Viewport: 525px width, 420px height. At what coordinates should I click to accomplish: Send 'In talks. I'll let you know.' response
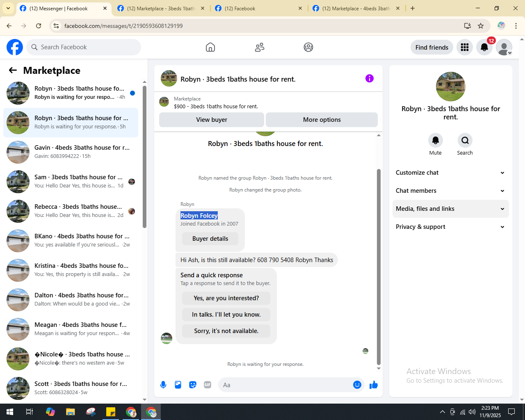click(x=226, y=315)
